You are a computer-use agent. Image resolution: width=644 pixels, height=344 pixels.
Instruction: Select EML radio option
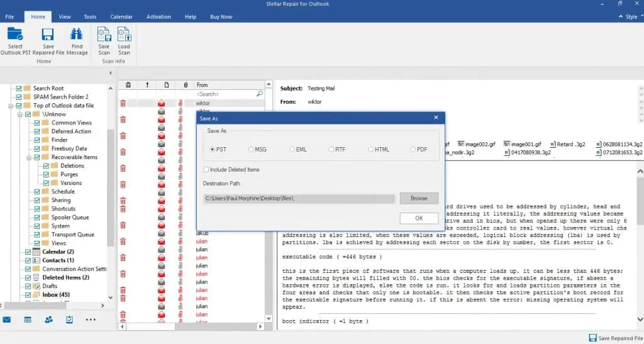pyautogui.click(x=292, y=150)
